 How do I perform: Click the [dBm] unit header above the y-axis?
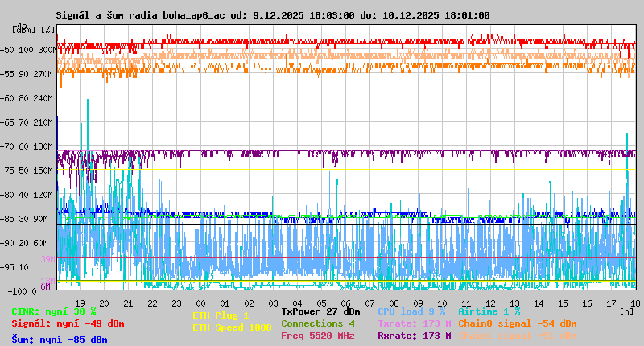[23, 30]
